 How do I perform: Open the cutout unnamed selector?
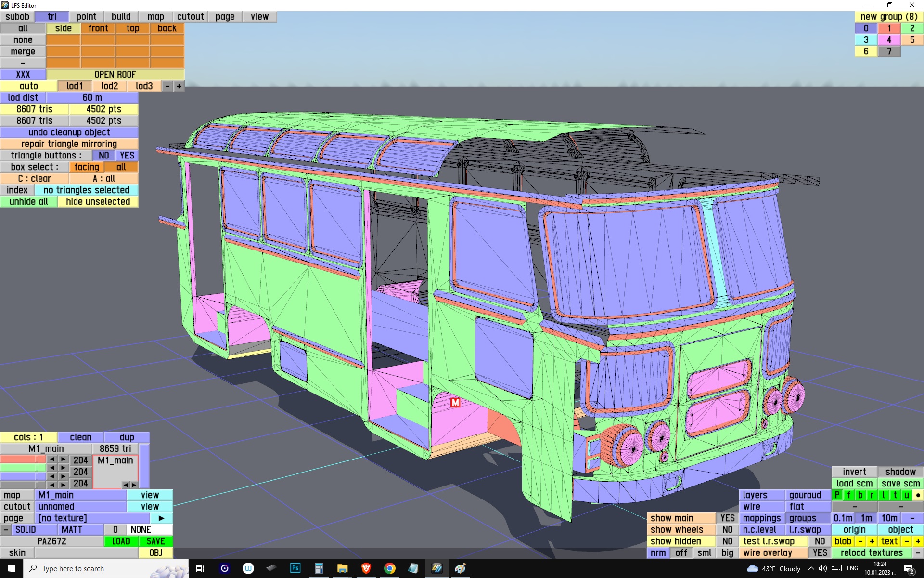pyautogui.click(x=80, y=507)
